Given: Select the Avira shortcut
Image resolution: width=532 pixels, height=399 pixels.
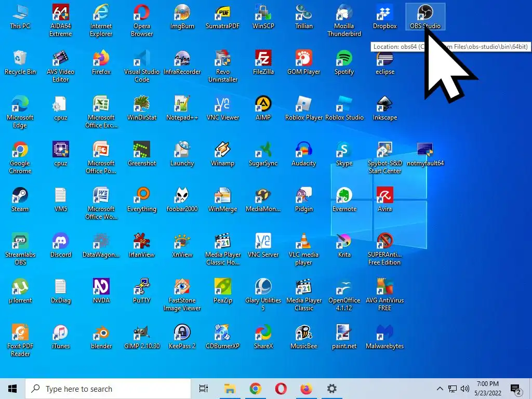Looking at the screenshot, I should (385, 200).
